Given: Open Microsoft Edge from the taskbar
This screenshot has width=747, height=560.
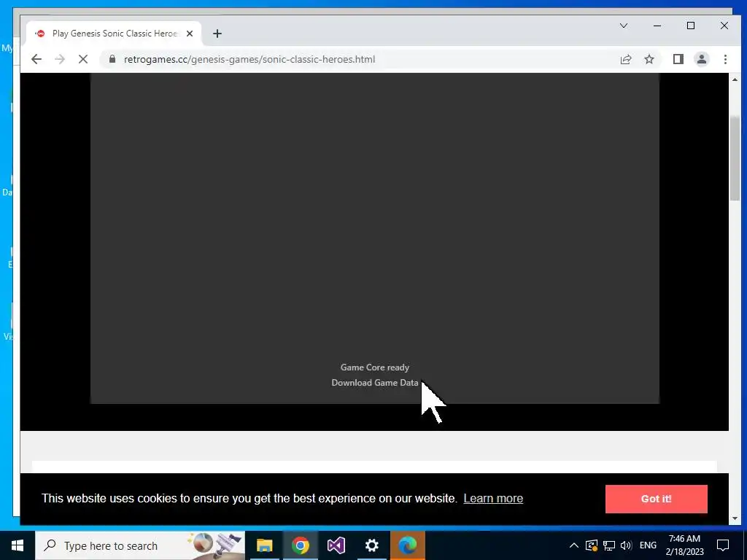Looking at the screenshot, I should coord(407,545).
